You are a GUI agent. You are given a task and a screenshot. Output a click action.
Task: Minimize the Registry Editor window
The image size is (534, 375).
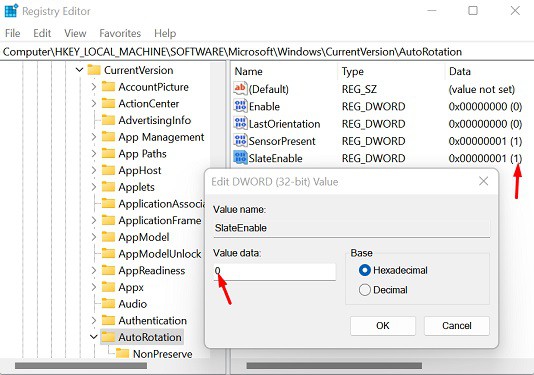point(432,11)
